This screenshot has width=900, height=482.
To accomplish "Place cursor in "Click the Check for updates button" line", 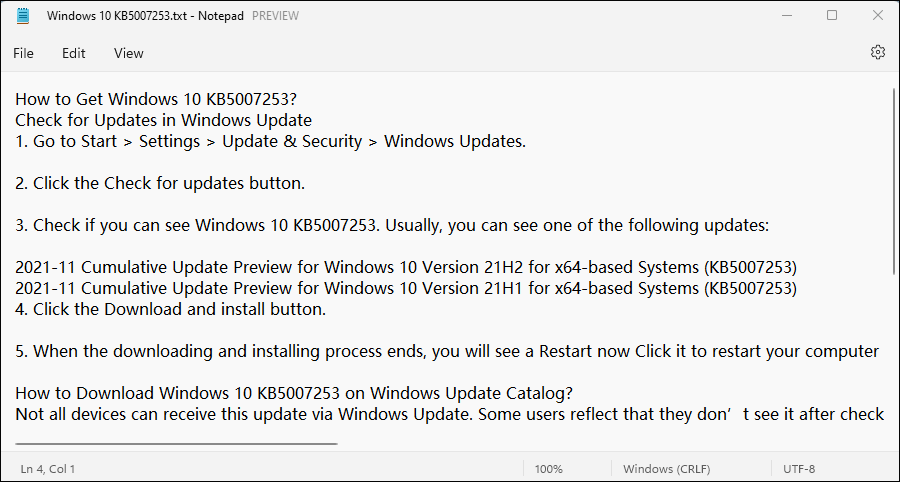I will point(160,183).
